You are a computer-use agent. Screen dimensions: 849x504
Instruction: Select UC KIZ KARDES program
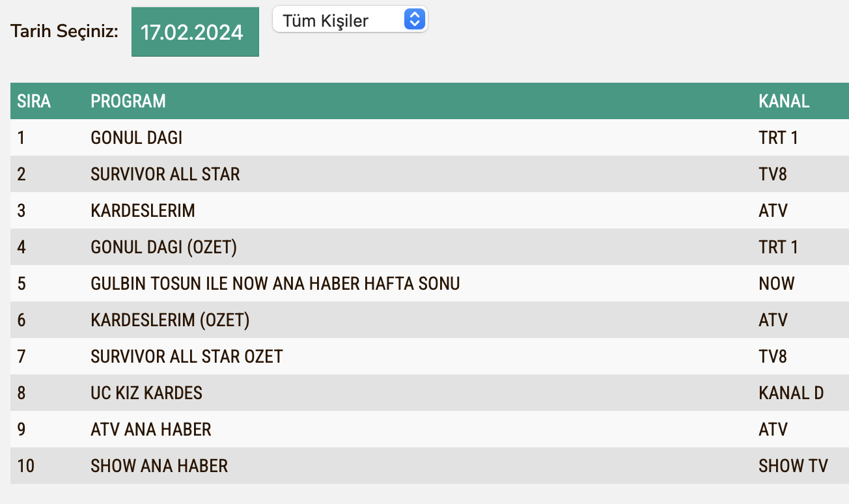click(146, 393)
